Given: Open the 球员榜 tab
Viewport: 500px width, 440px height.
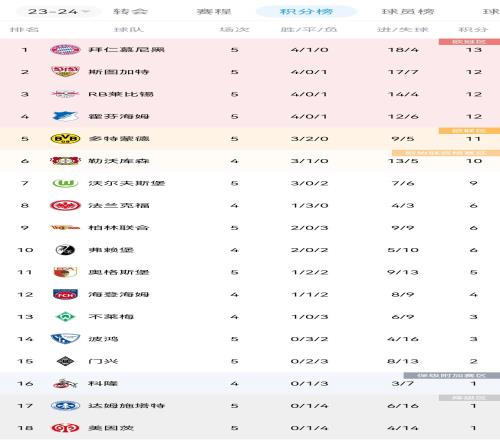Looking at the screenshot, I should (x=408, y=11).
